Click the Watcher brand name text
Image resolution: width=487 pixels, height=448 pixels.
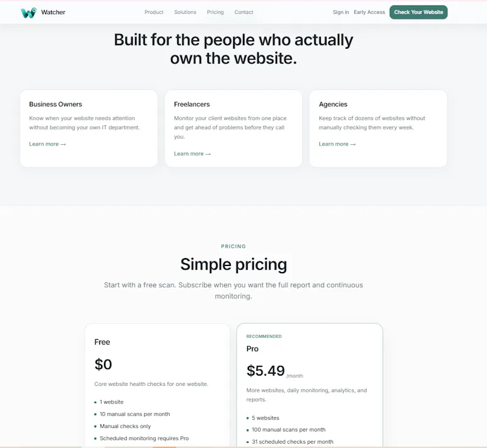(53, 12)
